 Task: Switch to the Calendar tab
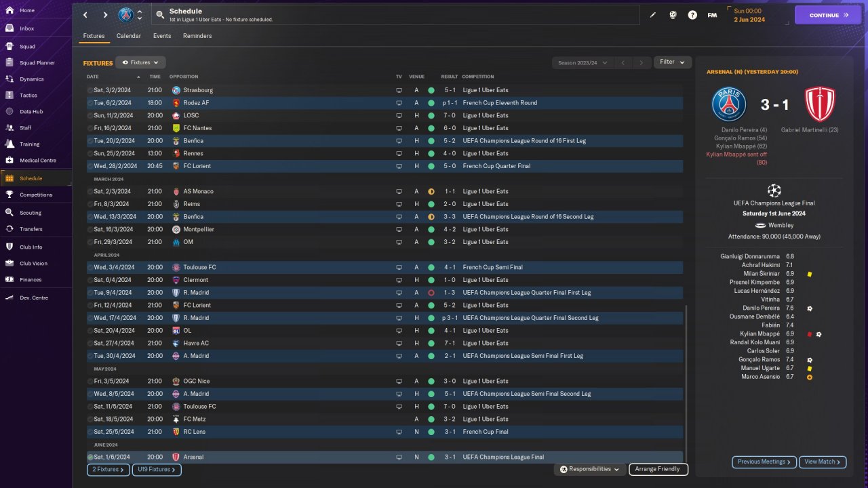click(x=129, y=36)
